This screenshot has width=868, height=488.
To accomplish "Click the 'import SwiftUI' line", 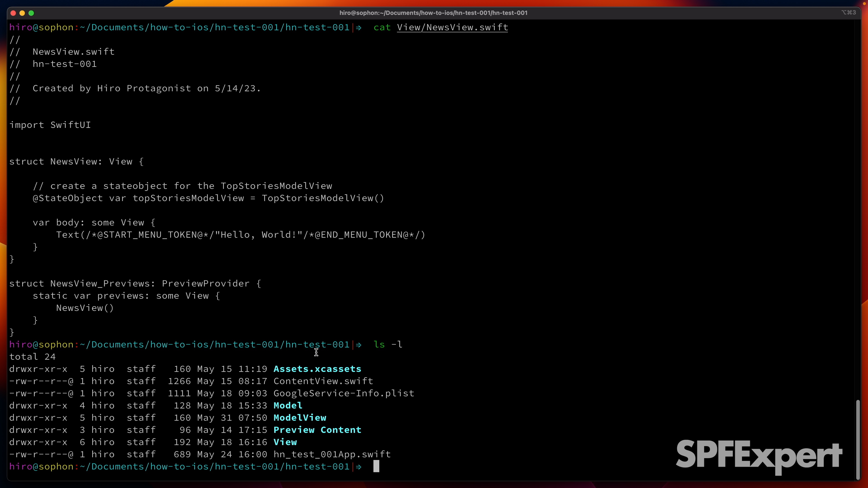I will (50, 125).
